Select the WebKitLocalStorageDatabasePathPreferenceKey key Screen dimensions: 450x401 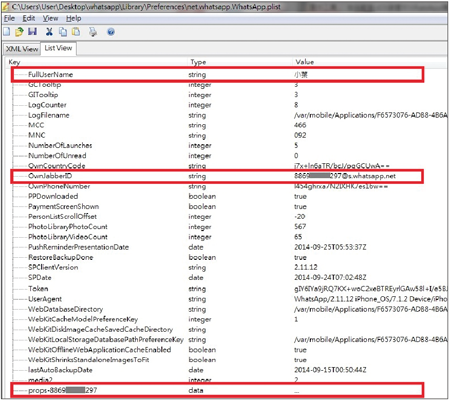click(106, 340)
